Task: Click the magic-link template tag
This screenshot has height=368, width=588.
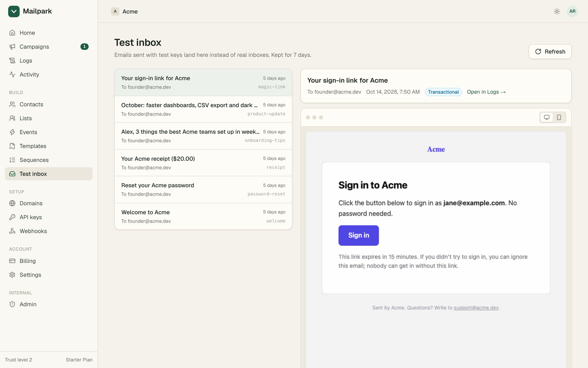Action: [x=272, y=87]
